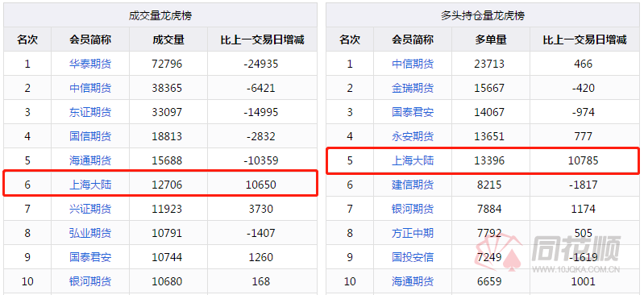Select the long position value 13651
Screen dimensions: 644x295
[489, 136]
